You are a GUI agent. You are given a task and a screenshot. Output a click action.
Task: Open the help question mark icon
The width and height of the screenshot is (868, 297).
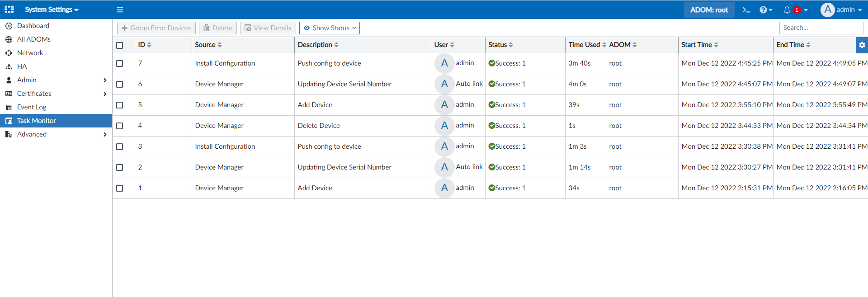click(x=763, y=9)
